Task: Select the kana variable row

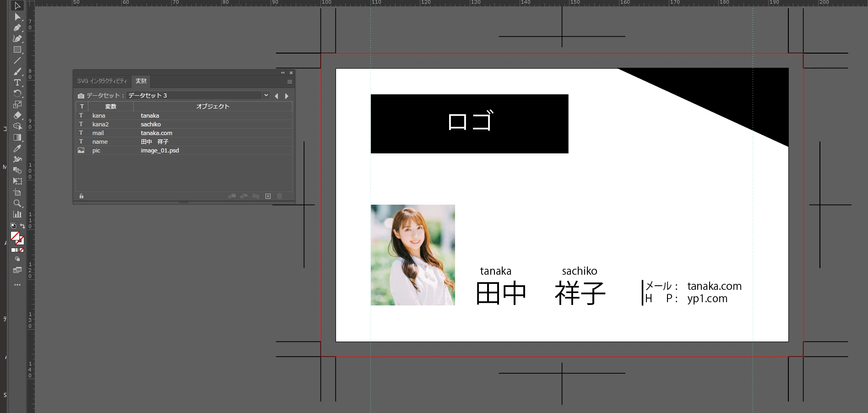Action: pyautogui.click(x=184, y=115)
